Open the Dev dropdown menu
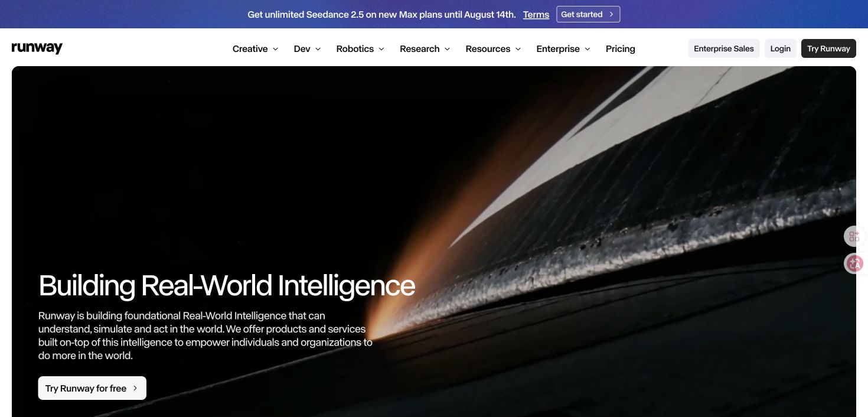 tap(307, 49)
